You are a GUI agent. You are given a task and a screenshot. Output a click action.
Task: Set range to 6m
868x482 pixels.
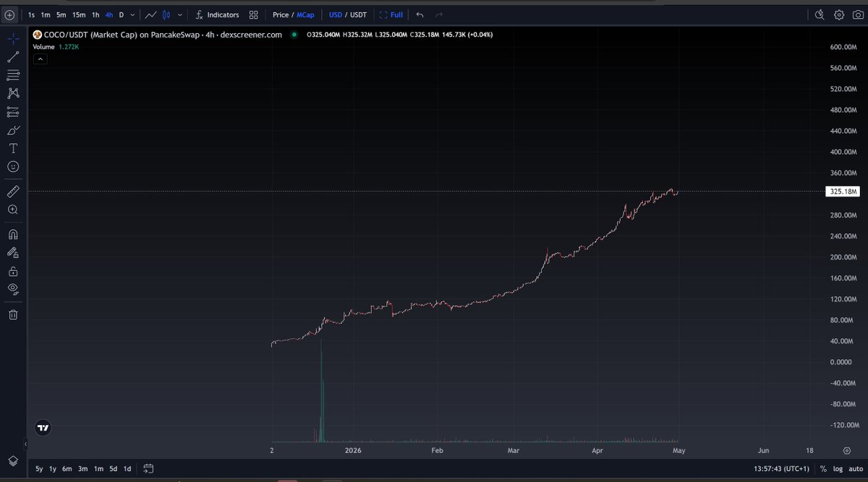tap(67, 469)
